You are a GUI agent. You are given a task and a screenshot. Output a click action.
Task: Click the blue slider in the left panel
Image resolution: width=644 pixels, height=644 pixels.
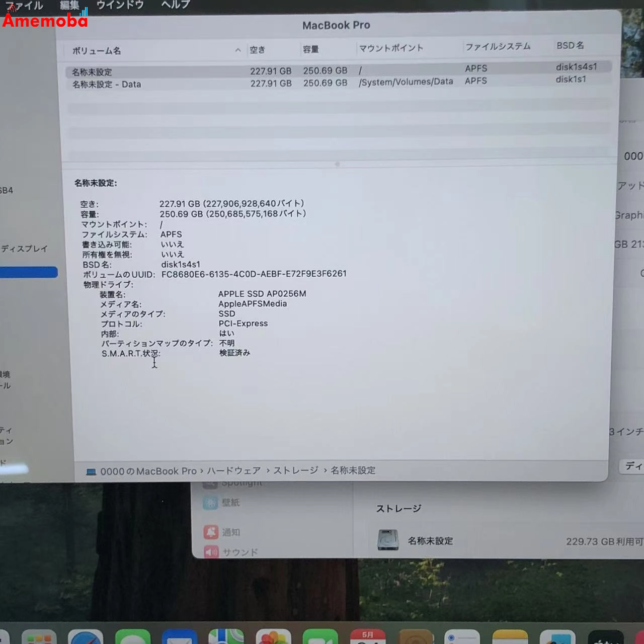(28, 272)
